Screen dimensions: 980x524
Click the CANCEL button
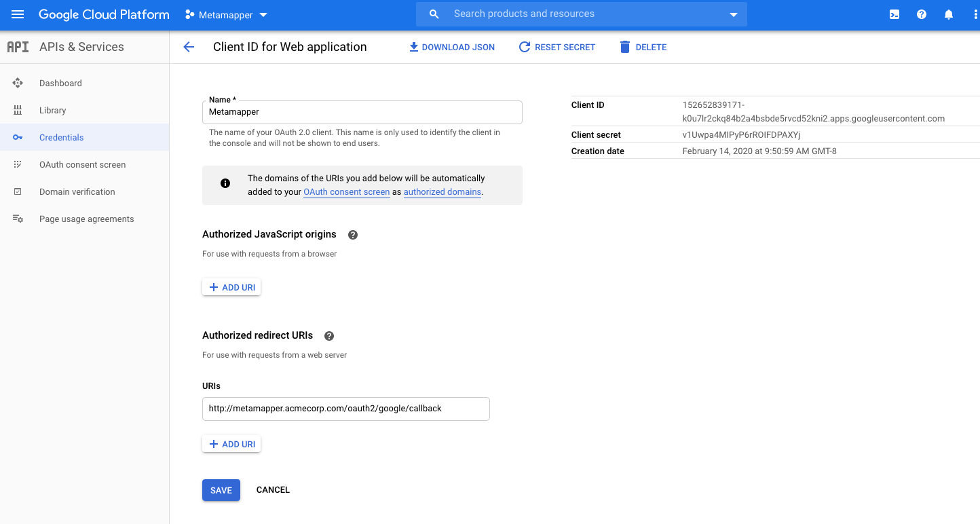(273, 490)
